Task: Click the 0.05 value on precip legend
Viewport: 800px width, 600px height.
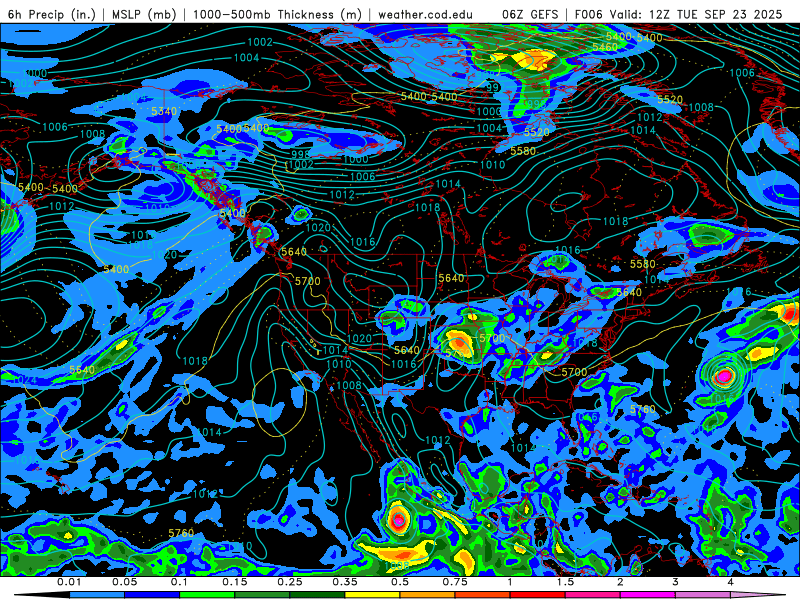Action: point(124,582)
